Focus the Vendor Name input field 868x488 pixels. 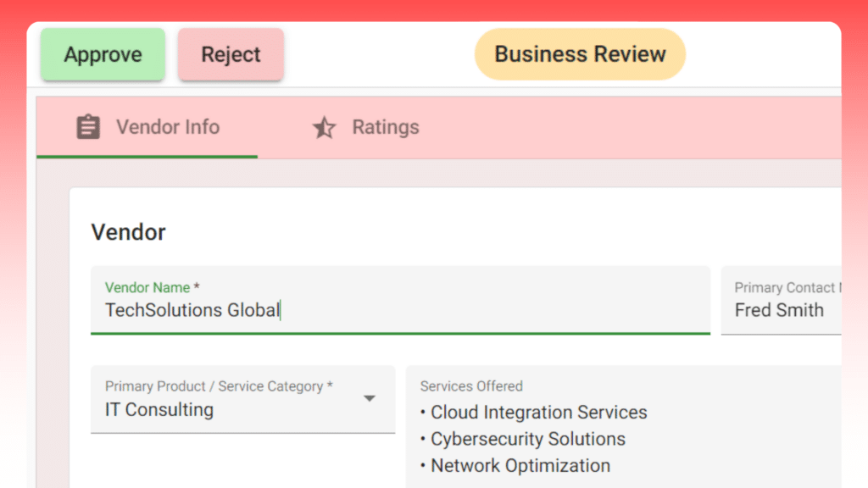(400, 301)
